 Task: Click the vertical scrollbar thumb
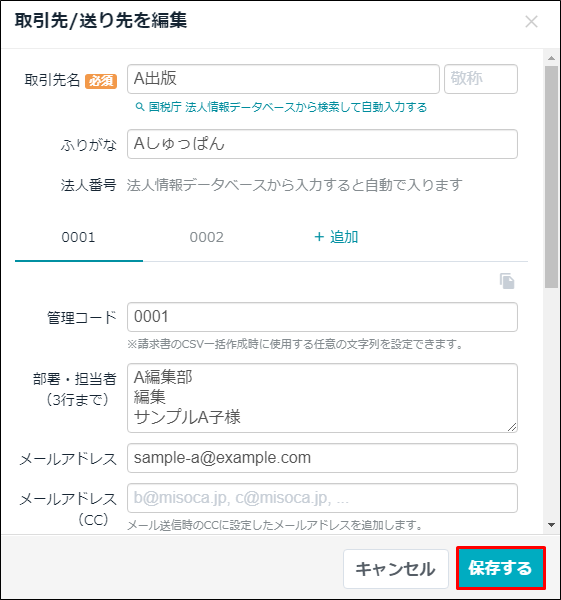[x=551, y=177]
